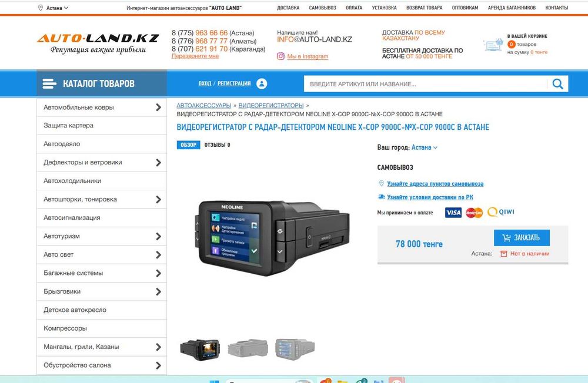This screenshot has height=383, width=588.
Task: Focus the article or name search field
Action: click(x=426, y=84)
